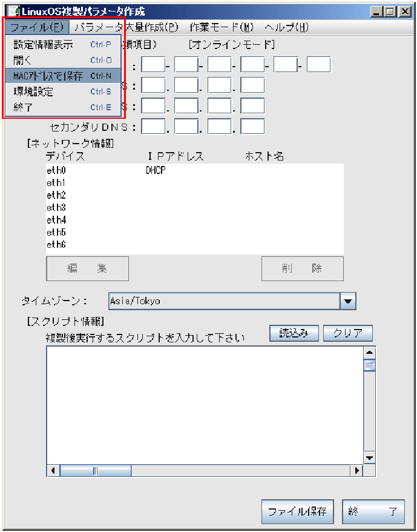
Task: Open the ヘルプ(H) menu
Action: [286, 27]
